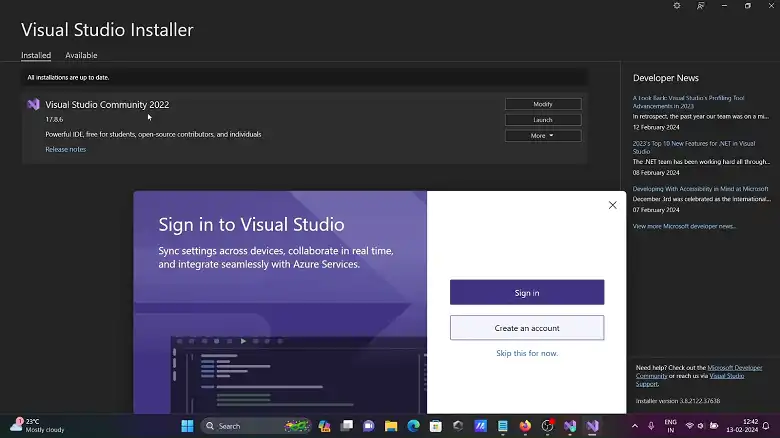Open the blue slanted-lines app taskbar icon
Image resolution: width=780 pixels, height=438 pixels.
pos(481,426)
